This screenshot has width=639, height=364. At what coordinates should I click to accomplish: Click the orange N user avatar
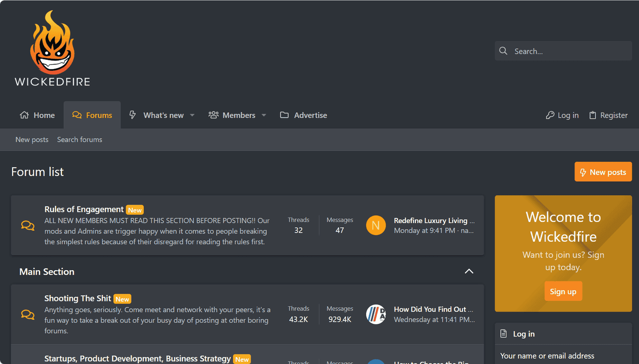tap(376, 226)
